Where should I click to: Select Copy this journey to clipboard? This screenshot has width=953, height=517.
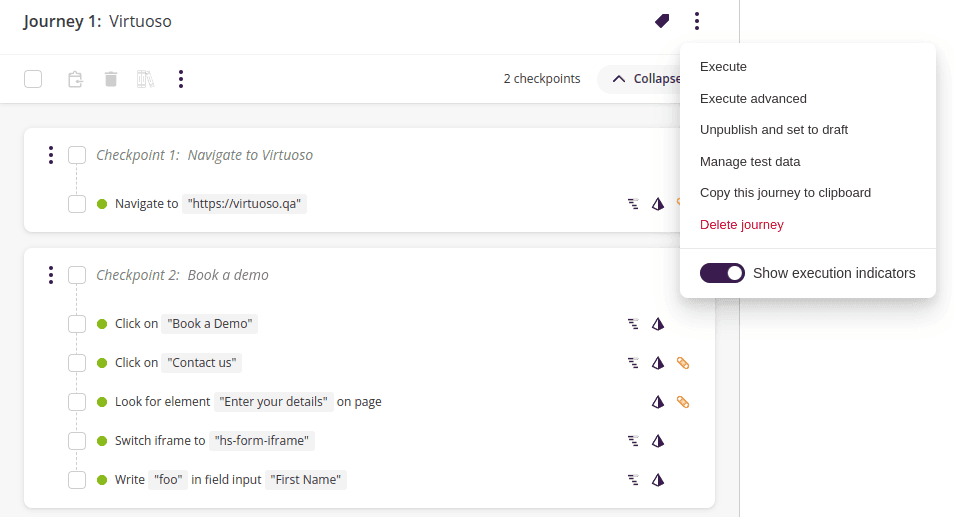tap(785, 193)
